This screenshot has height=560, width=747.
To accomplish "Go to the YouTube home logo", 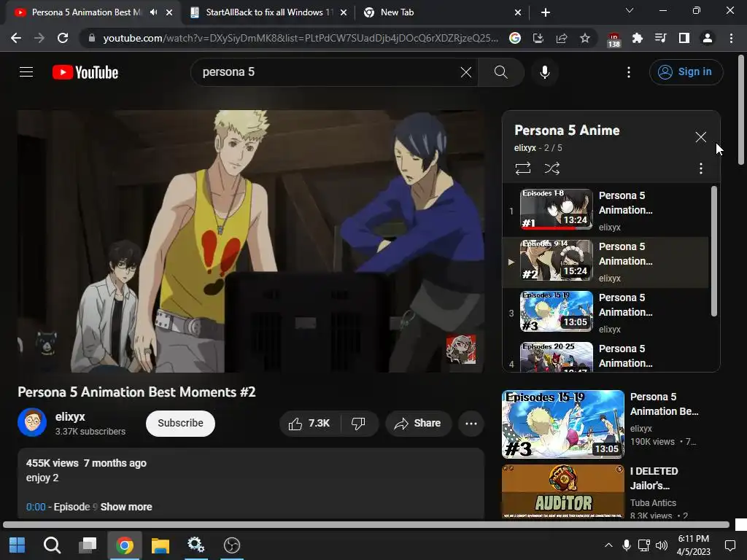I will click(85, 72).
